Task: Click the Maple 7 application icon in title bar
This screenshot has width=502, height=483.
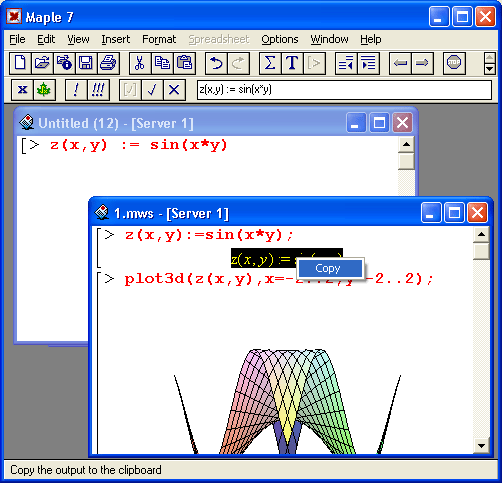Action: (14, 16)
